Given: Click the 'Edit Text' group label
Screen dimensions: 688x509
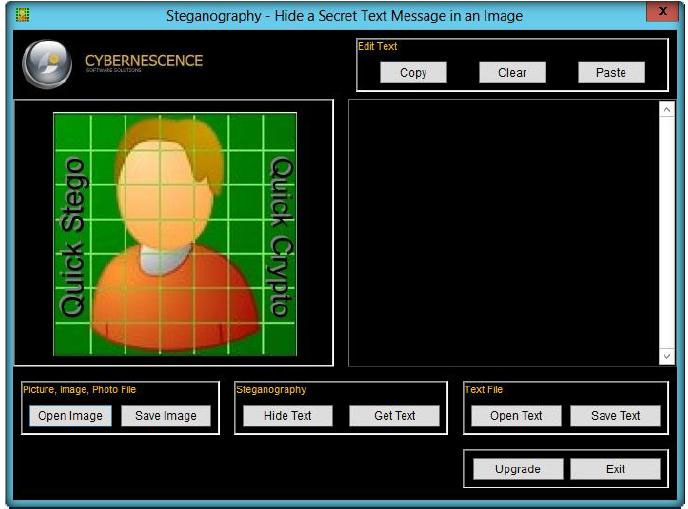Looking at the screenshot, I should point(377,46).
